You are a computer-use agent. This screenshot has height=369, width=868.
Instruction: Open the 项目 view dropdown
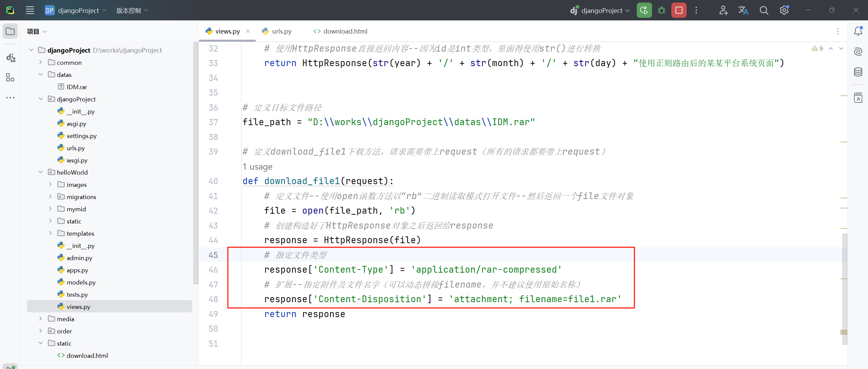37,31
